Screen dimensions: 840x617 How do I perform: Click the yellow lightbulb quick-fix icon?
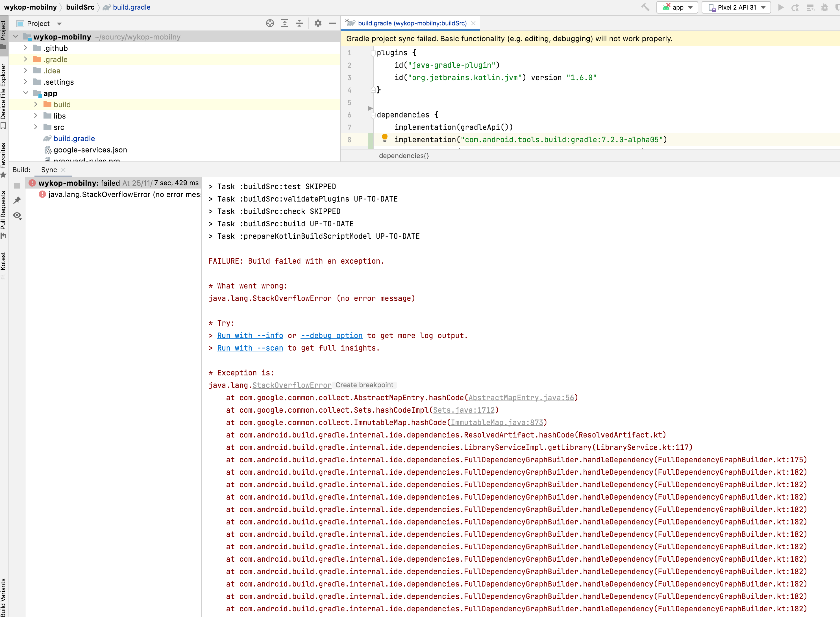pos(384,138)
